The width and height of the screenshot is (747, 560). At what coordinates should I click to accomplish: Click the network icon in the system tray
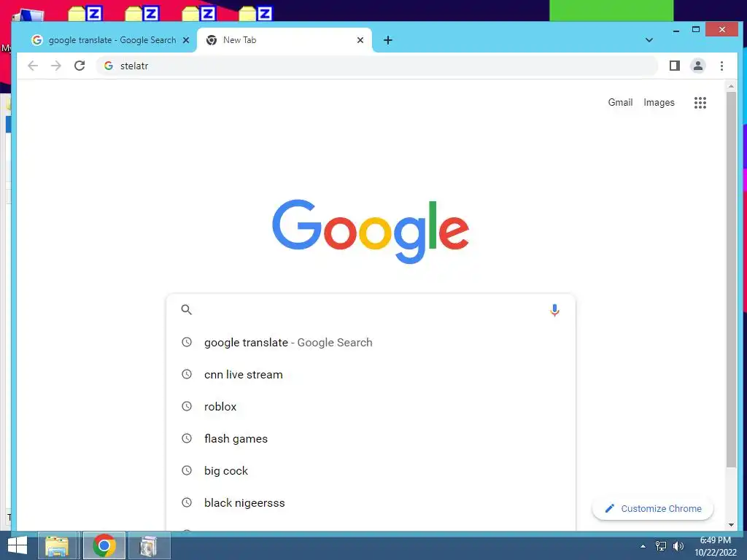[661, 545]
